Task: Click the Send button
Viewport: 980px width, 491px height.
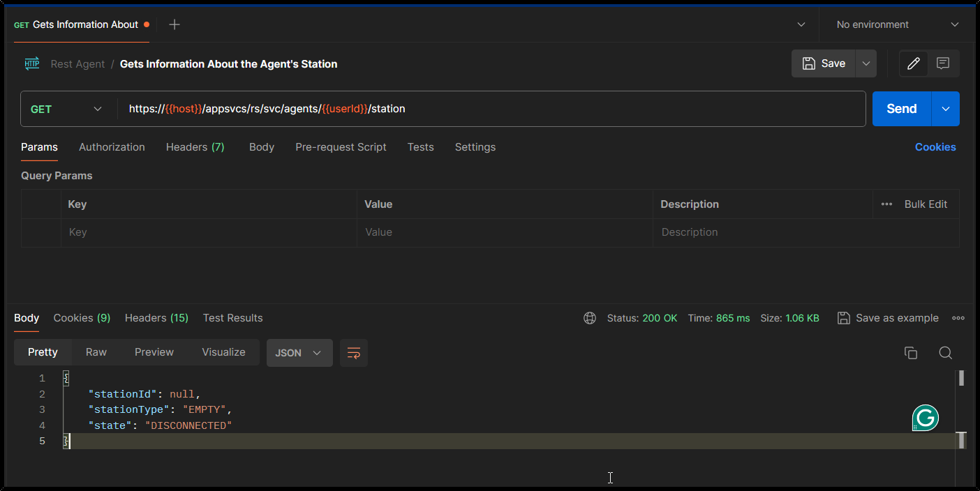Action: [902, 109]
